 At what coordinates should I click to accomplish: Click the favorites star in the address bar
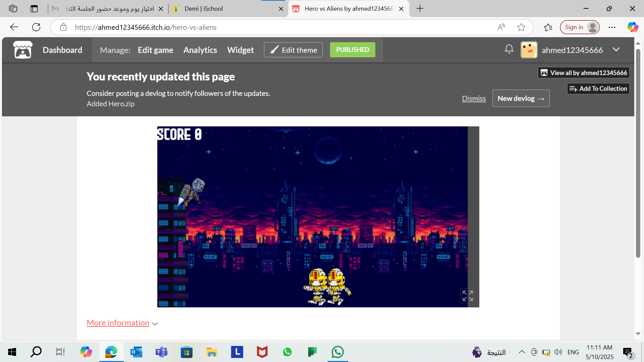[x=521, y=27]
